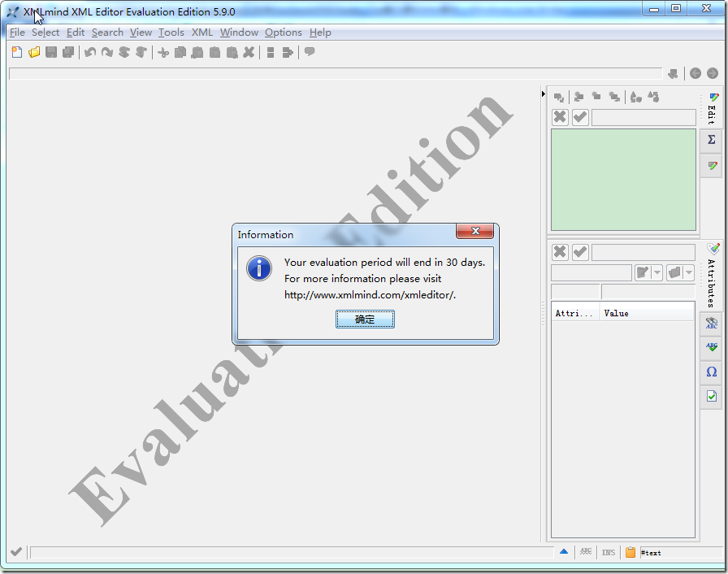This screenshot has height=574, width=728.
Task: Click the Copy icon
Action: pos(180,53)
